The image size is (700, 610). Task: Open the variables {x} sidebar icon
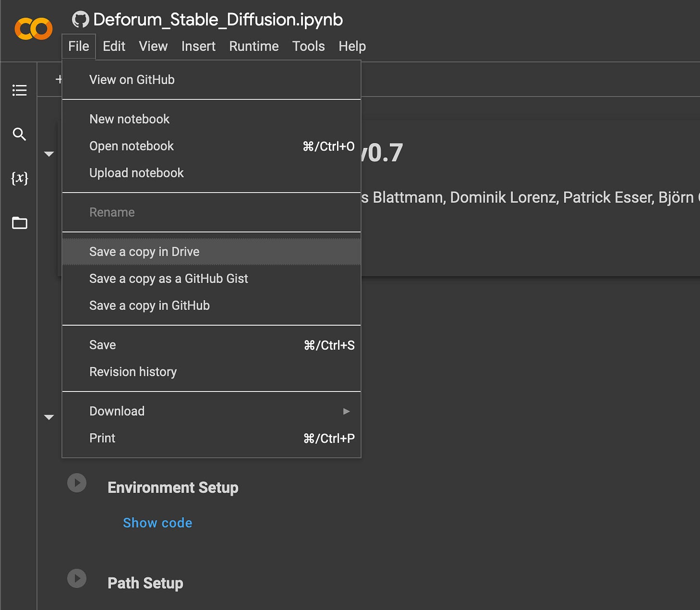click(x=19, y=178)
